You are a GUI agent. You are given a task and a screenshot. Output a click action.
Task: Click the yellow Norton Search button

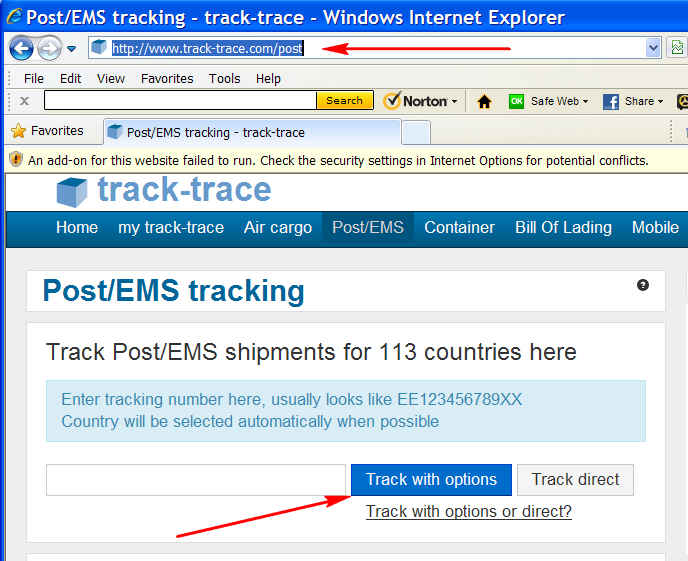[x=344, y=100]
